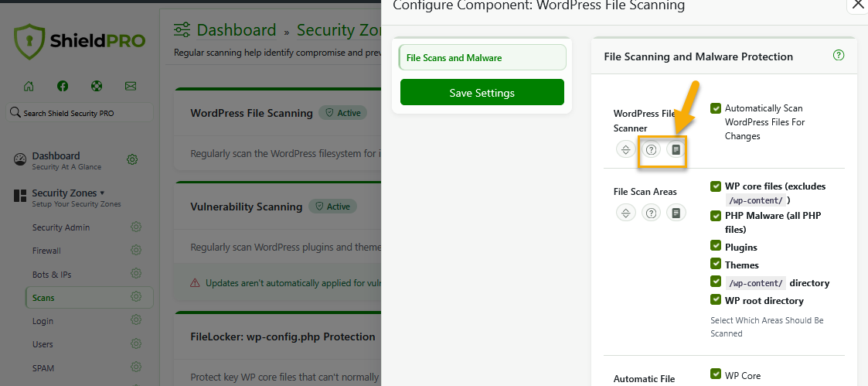Click the WordPress File Scanning card heading
This screenshot has height=386, width=868.
(251, 113)
